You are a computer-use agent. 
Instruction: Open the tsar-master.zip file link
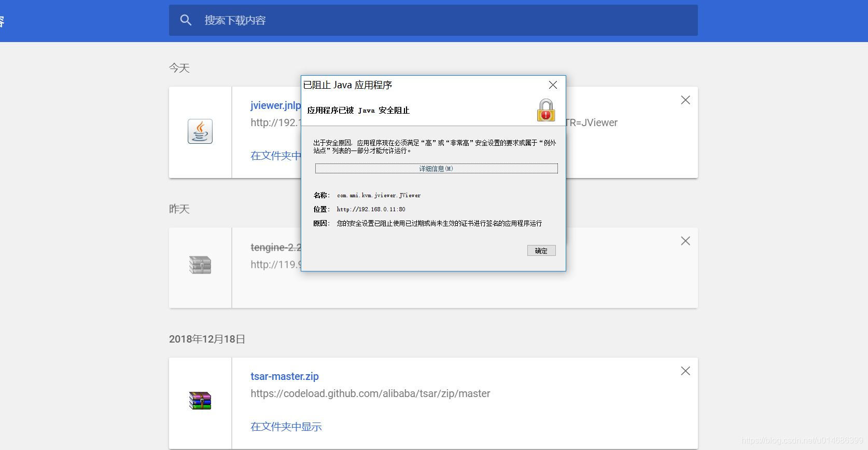coord(285,376)
